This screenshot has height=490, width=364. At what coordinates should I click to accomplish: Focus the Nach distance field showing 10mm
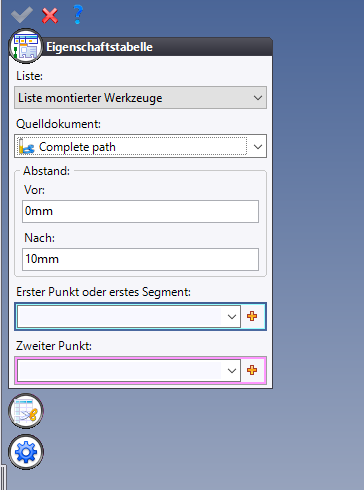pyautogui.click(x=140, y=259)
